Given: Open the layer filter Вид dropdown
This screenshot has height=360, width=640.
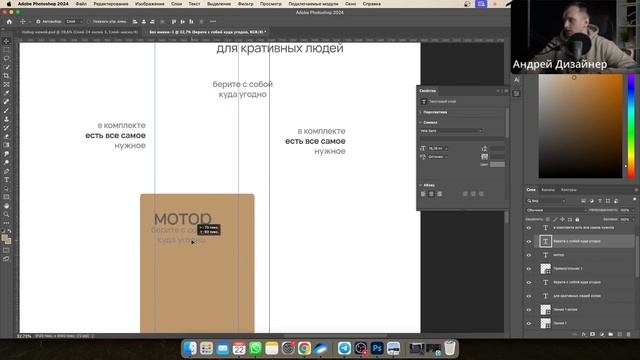Looking at the screenshot, I should pos(546,201).
